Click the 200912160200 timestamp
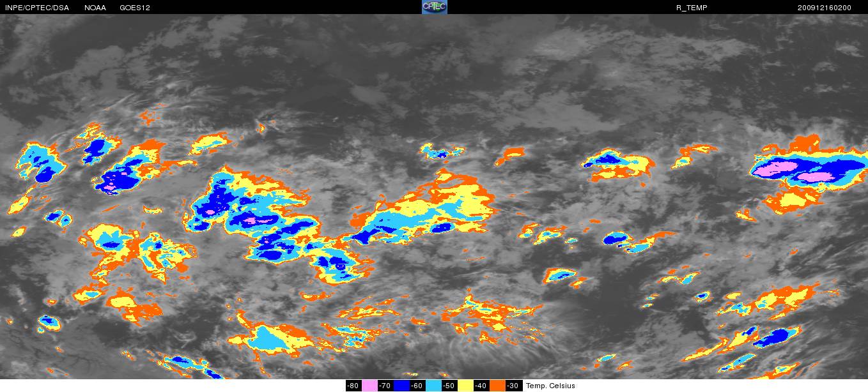The width and height of the screenshot is (868, 392). click(x=825, y=8)
